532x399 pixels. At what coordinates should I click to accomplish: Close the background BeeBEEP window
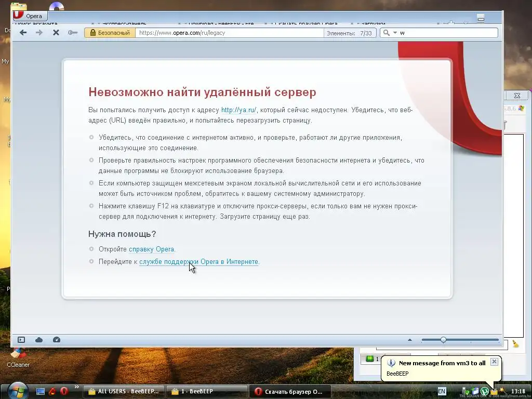tap(517, 96)
